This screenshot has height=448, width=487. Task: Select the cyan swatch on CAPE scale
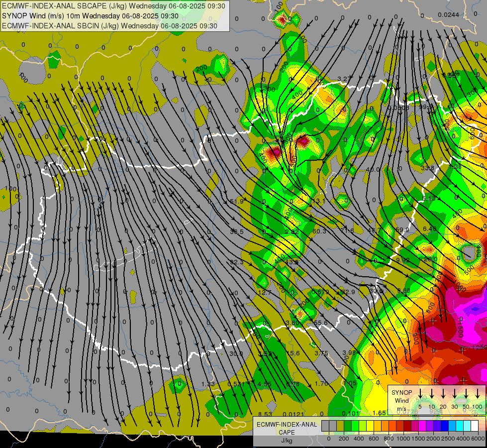pos(460,426)
